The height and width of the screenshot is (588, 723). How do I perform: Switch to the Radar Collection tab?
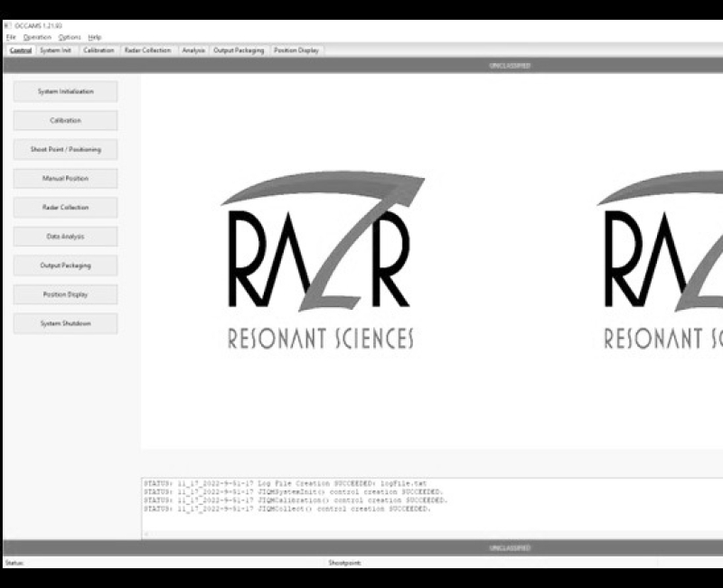147,51
